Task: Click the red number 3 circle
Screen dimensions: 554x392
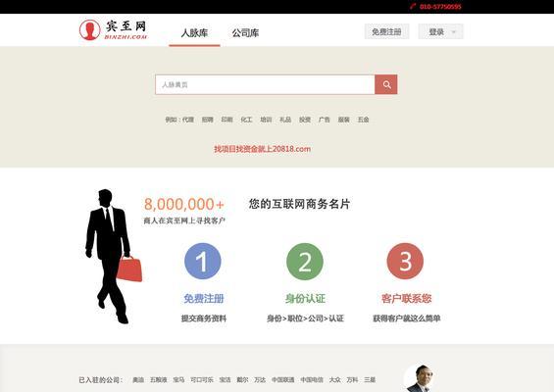Action: tap(405, 262)
